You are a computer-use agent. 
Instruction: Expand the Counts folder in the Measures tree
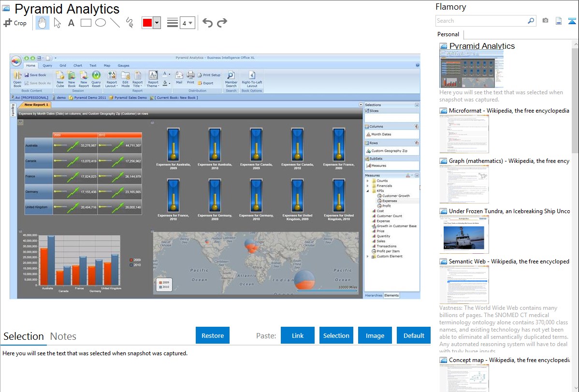367,181
